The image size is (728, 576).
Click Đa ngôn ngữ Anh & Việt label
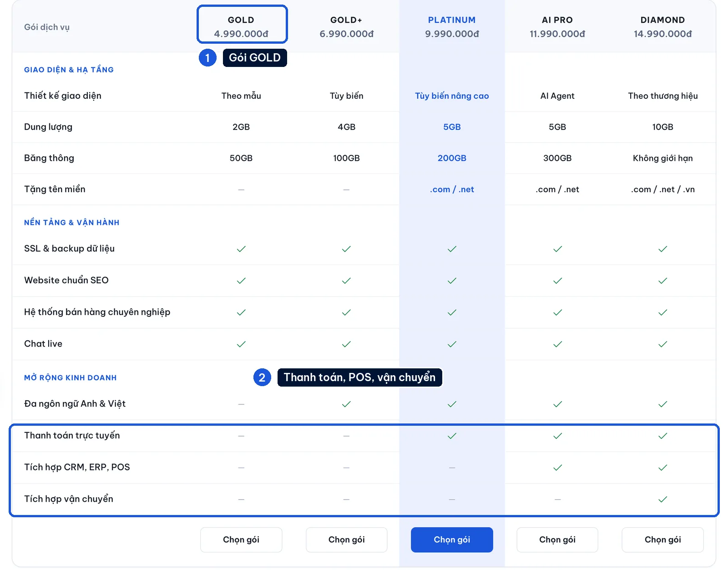click(75, 404)
